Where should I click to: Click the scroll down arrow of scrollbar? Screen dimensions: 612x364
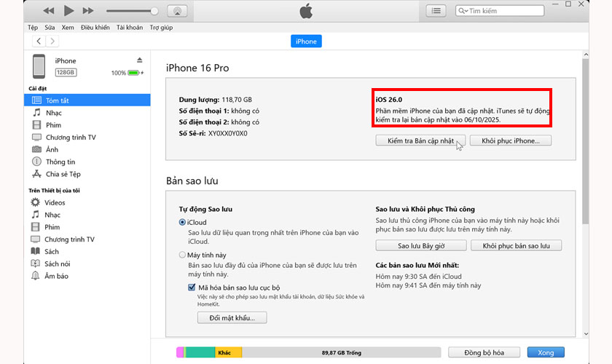[x=586, y=334]
